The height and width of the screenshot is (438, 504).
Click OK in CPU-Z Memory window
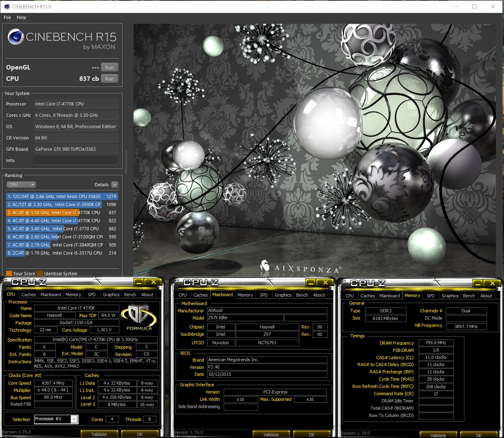[479, 436]
